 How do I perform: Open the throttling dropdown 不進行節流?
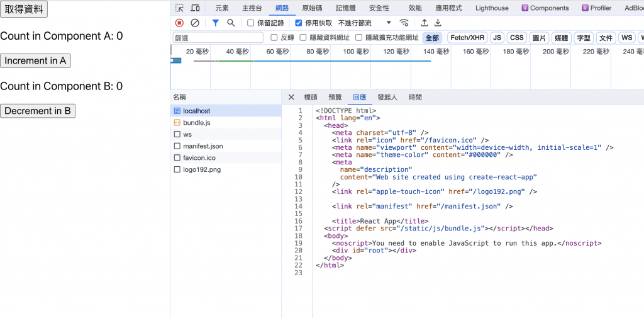tap(365, 23)
